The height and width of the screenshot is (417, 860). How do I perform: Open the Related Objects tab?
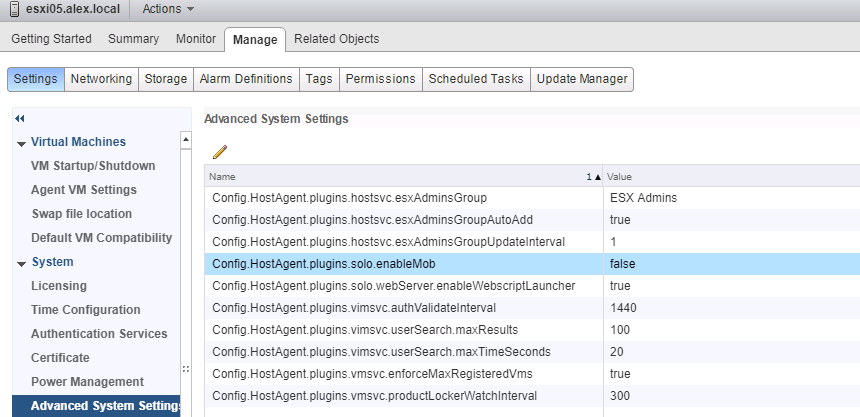tap(336, 39)
